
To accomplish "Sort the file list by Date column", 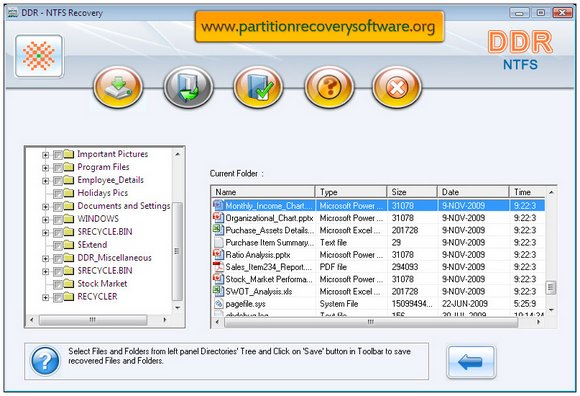I will pyautogui.click(x=473, y=192).
